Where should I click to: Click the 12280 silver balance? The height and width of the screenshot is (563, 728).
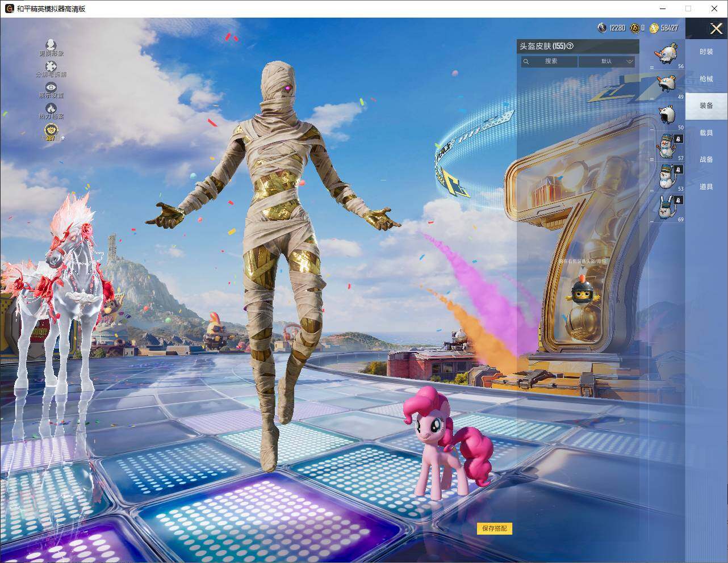click(x=617, y=28)
